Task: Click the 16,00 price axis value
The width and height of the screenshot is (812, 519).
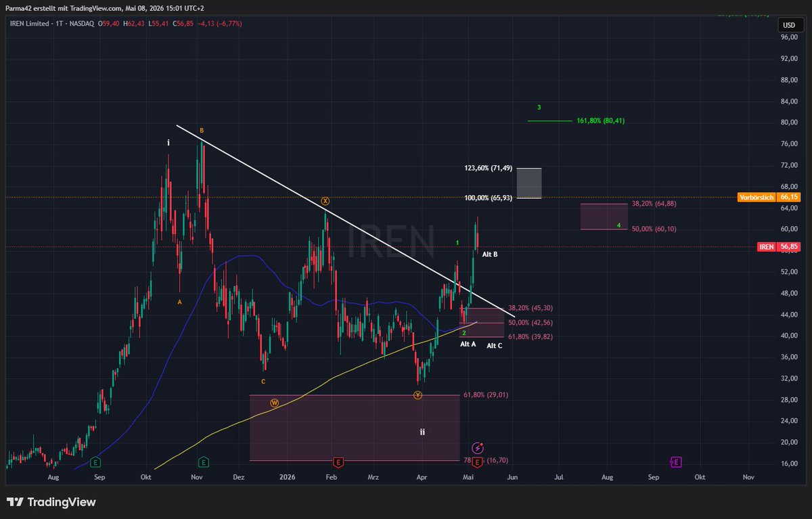Action: pos(789,464)
